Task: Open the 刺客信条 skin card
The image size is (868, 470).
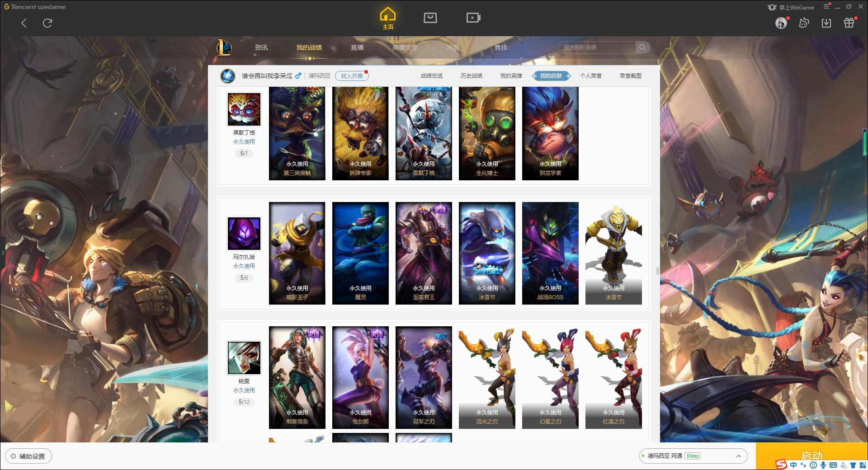Action: point(297,377)
